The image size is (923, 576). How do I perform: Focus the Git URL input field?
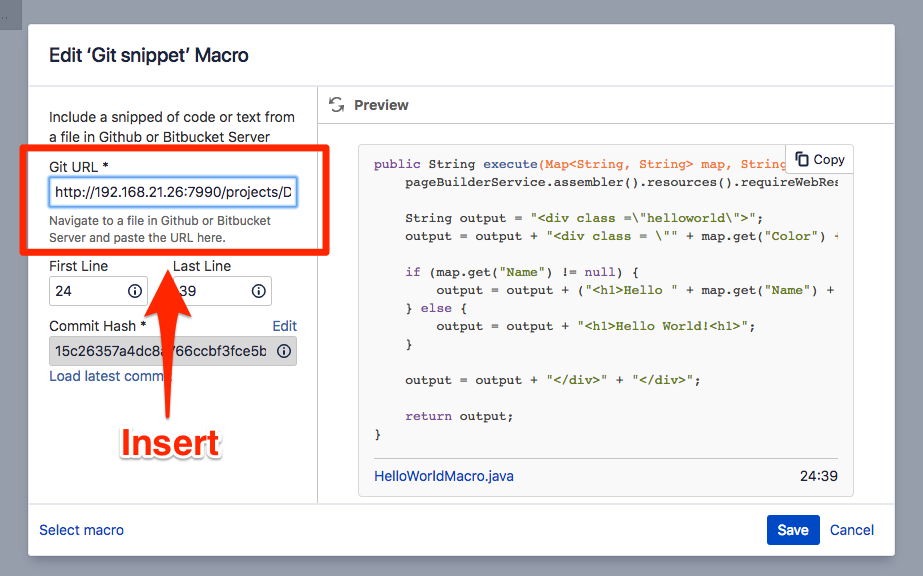point(172,192)
